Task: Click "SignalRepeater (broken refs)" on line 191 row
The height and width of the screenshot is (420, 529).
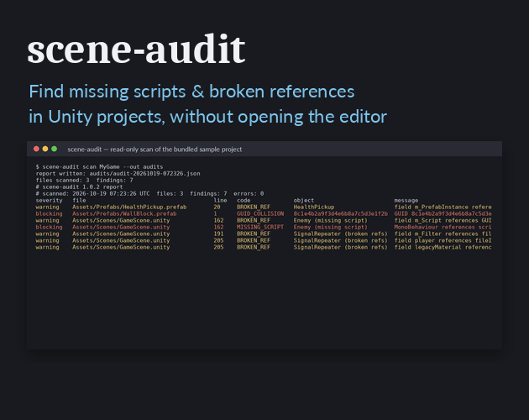Action: coord(341,234)
